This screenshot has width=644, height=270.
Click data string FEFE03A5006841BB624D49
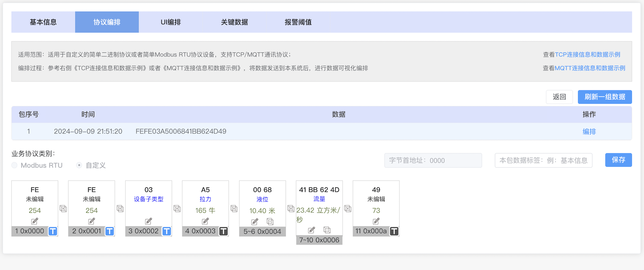[x=181, y=131]
